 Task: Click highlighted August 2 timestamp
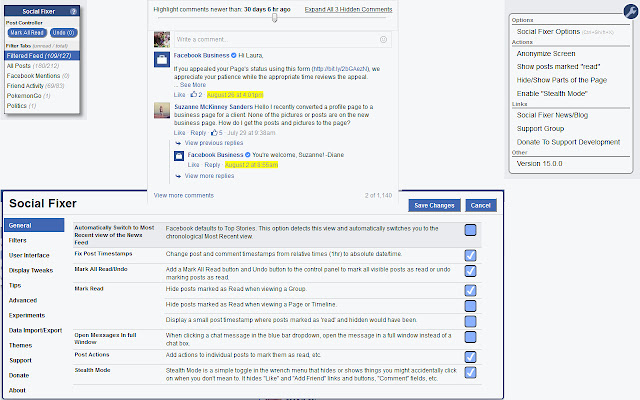coord(251,165)
